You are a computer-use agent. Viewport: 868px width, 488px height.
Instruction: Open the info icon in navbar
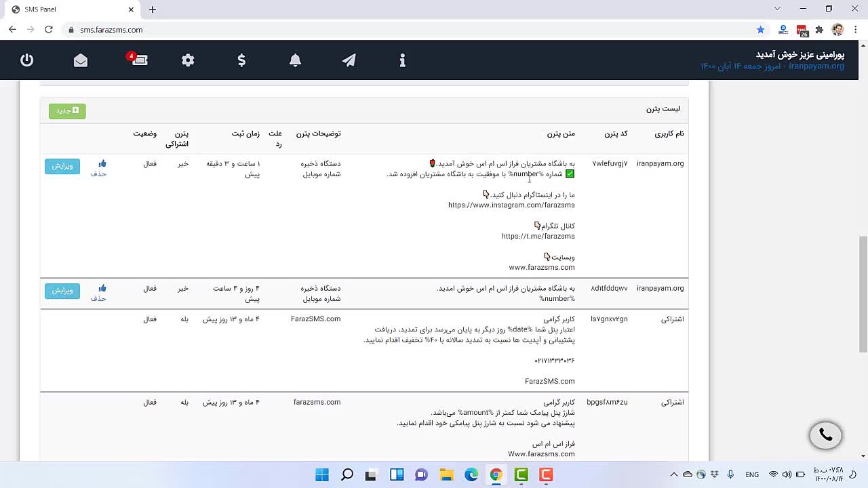402,60
